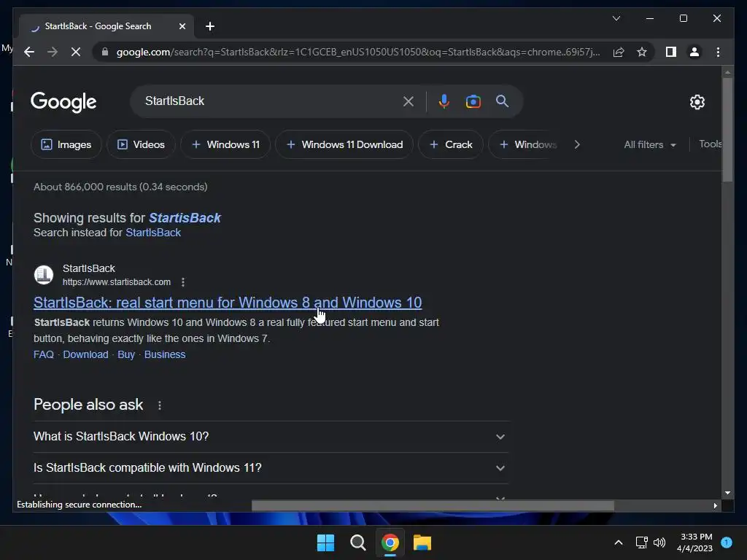747x560 pixels.
Task: Click the vertical scrollbar thumb
Action: click(x=727, y=130)
